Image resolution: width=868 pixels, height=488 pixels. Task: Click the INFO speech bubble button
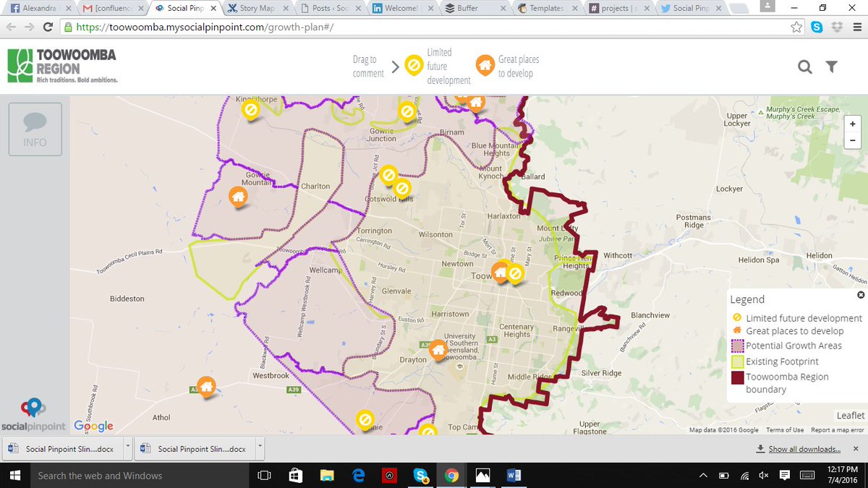[x=35, y=129]
